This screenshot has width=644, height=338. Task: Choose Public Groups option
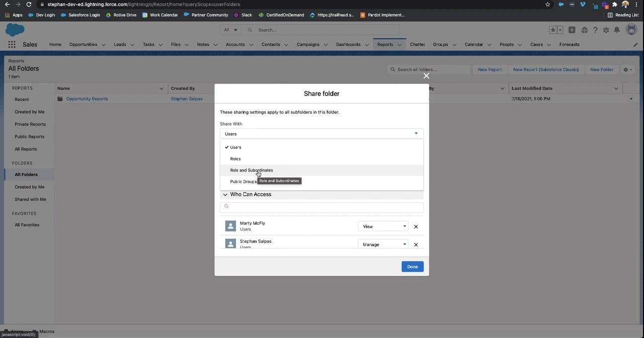[321, 182]
